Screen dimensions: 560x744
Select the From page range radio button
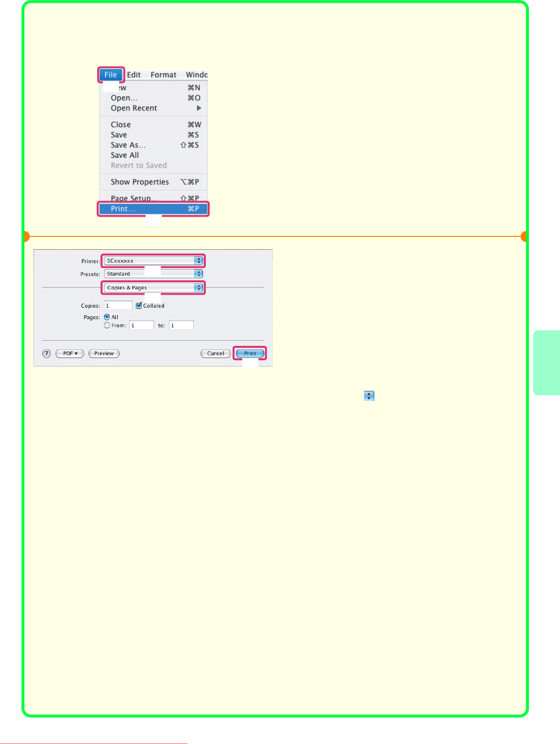107,325
